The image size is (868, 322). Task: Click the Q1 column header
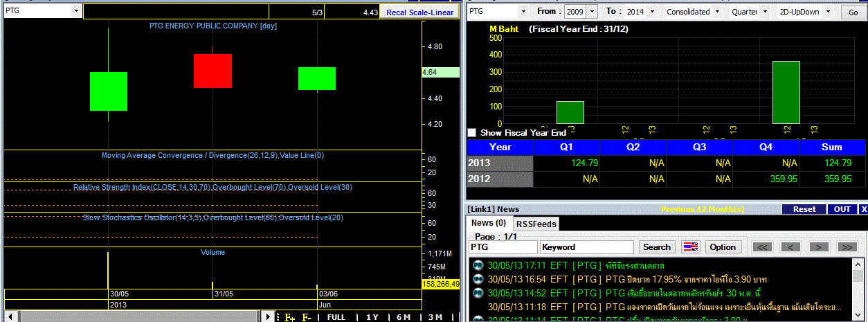click(x=566, y=147)
